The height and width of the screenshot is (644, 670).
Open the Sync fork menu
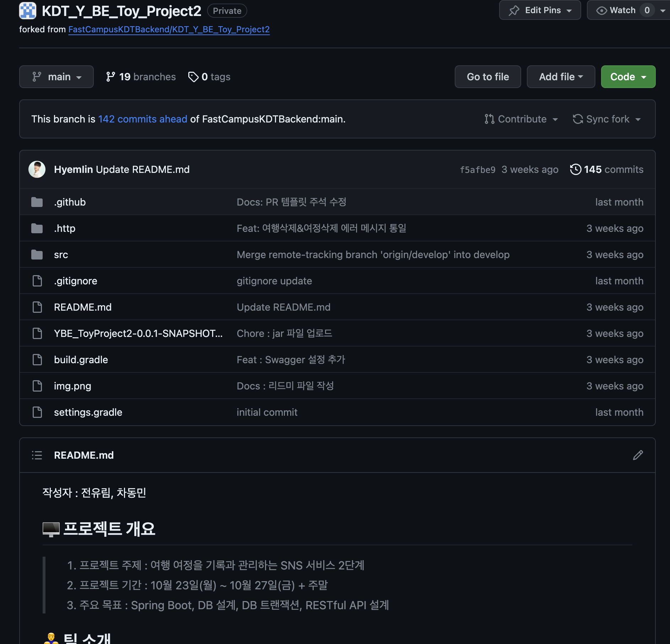tap(607, 119)
